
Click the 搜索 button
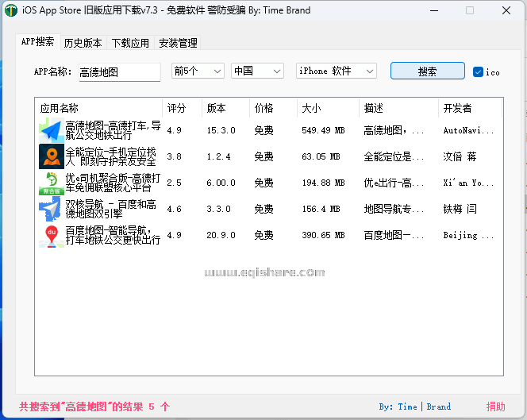tap(428, 71)
